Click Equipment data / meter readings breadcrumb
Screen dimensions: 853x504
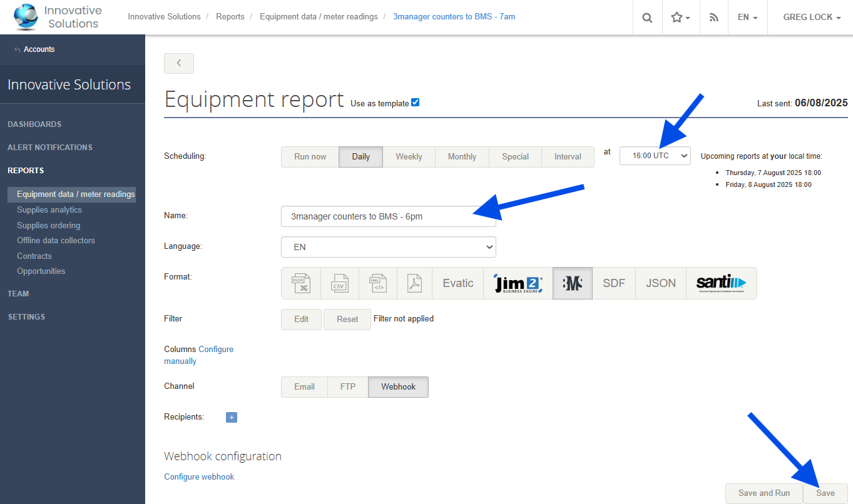pyautogui.click(x=319, y=17)
